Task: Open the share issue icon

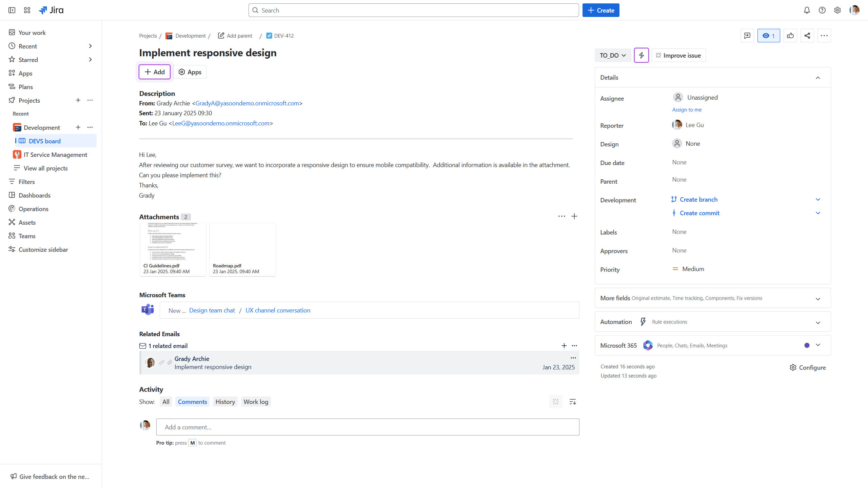Action: pyautogui.click(x=807, y=36)
